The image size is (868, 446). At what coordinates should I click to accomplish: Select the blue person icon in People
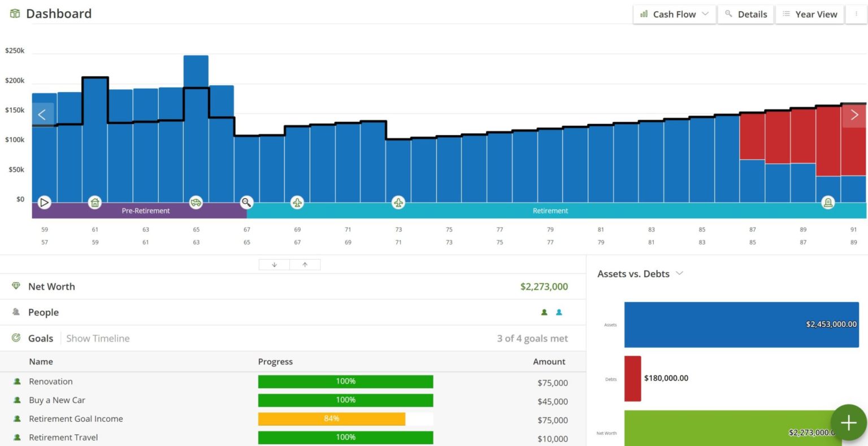559,312
